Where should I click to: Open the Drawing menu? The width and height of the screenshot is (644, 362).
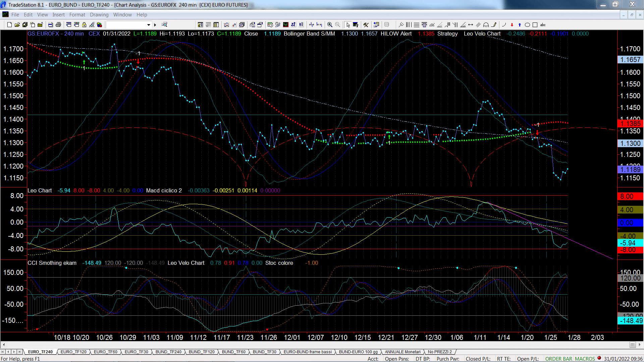tap(99, 15)
